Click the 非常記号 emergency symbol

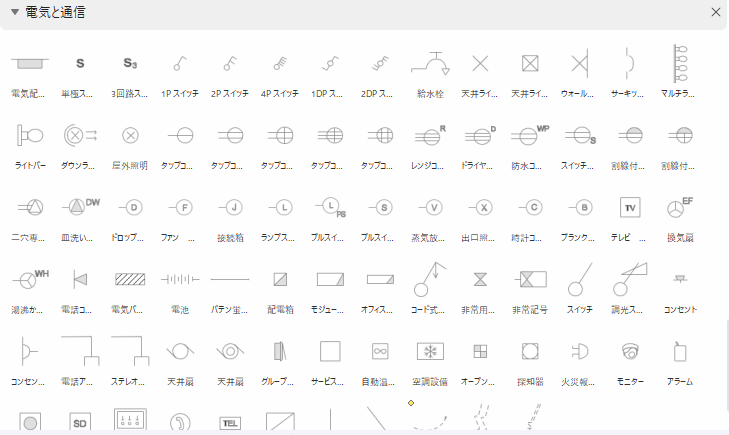pyautogui.click(x=530, y=279)
